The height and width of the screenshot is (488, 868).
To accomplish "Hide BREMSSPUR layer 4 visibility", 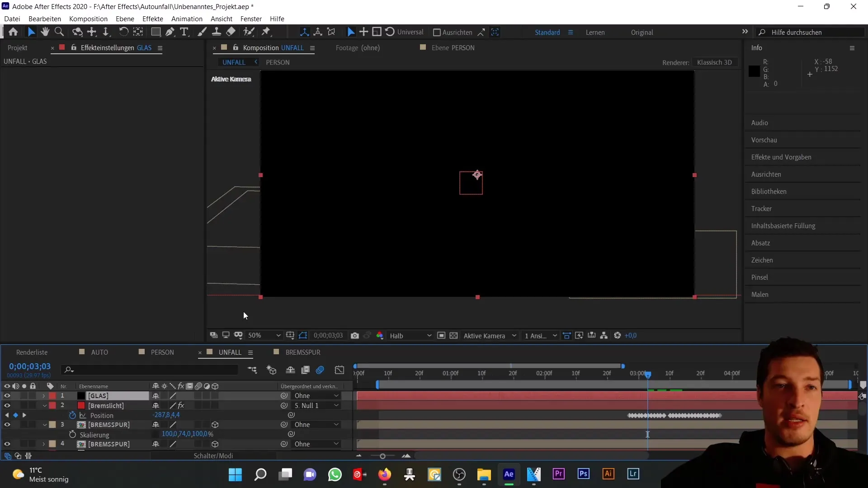I will click(x=7, y=444).
